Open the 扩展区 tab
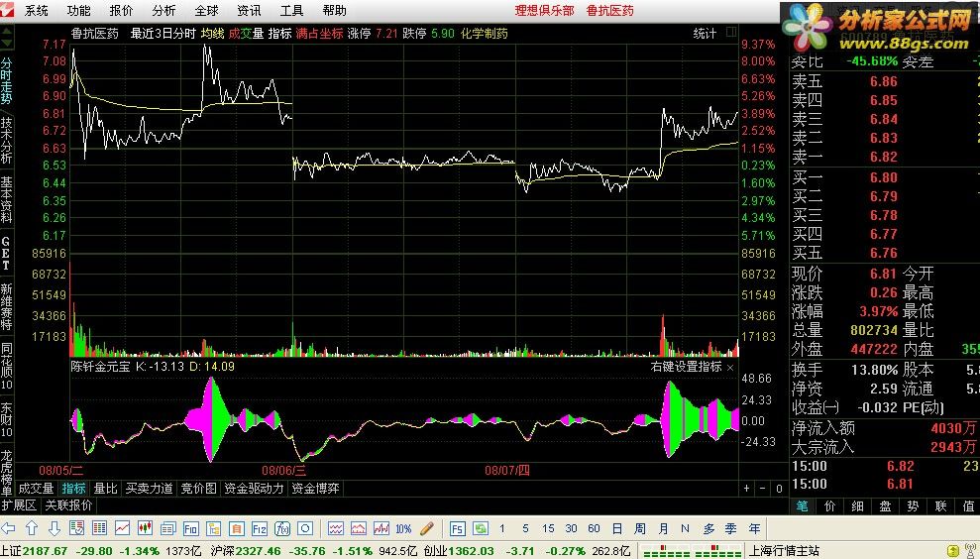The image size is (980, 559). pos(20,505)
